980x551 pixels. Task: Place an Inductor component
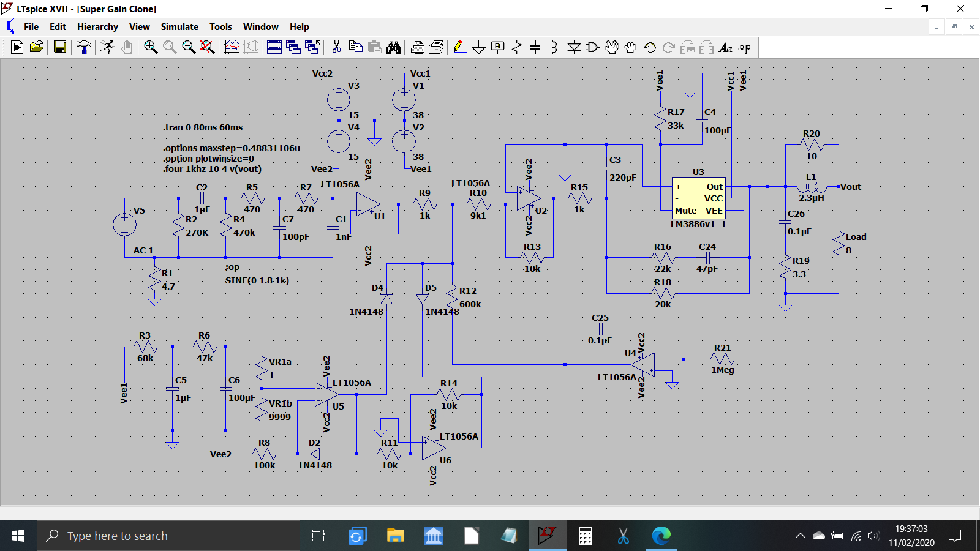(554, 47)
